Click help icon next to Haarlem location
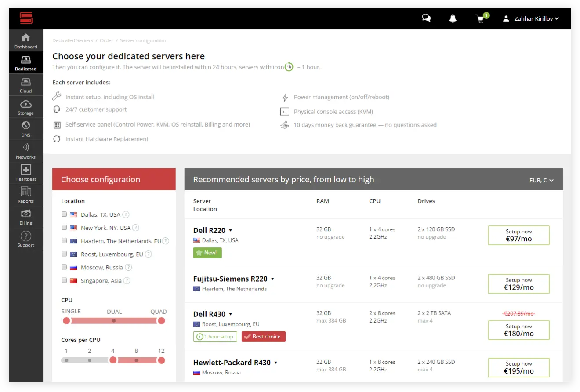This screenshot has height=392, width=580. tap(166, 241)
